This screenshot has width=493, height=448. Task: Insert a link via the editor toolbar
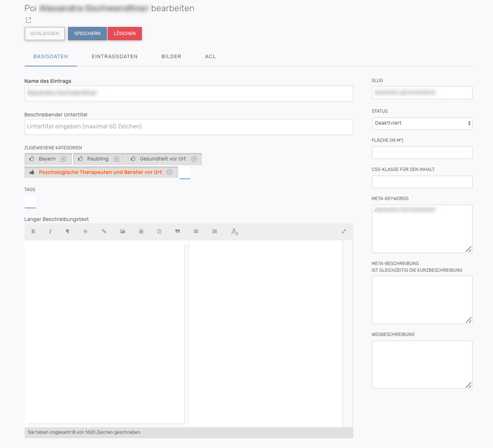coord(104,231)
